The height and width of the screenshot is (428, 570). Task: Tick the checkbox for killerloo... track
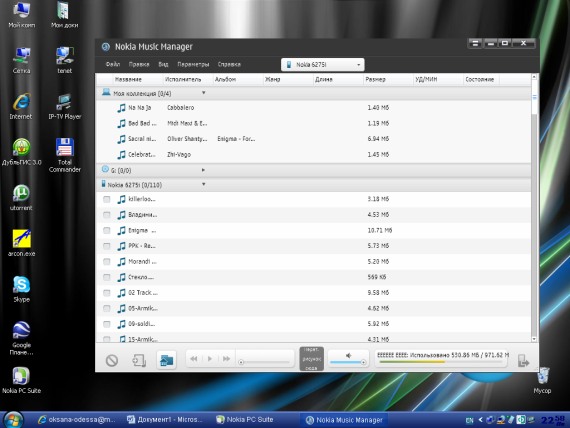pos(107,199)
